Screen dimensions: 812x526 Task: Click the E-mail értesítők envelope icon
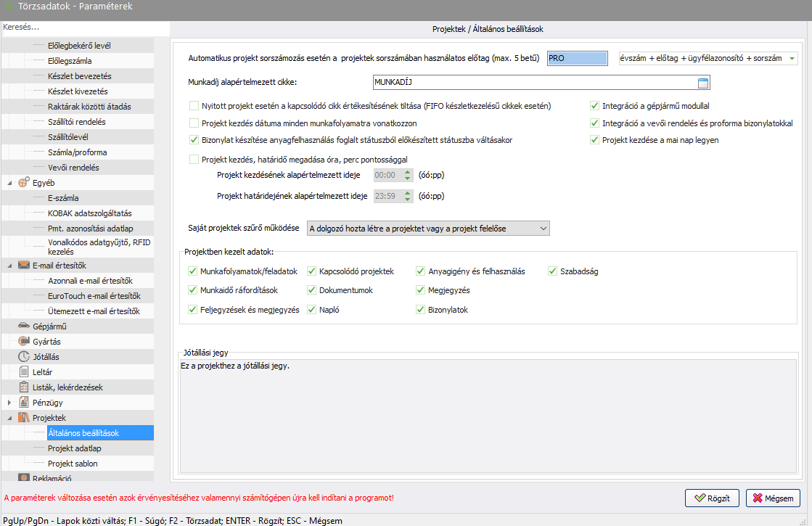24,266
